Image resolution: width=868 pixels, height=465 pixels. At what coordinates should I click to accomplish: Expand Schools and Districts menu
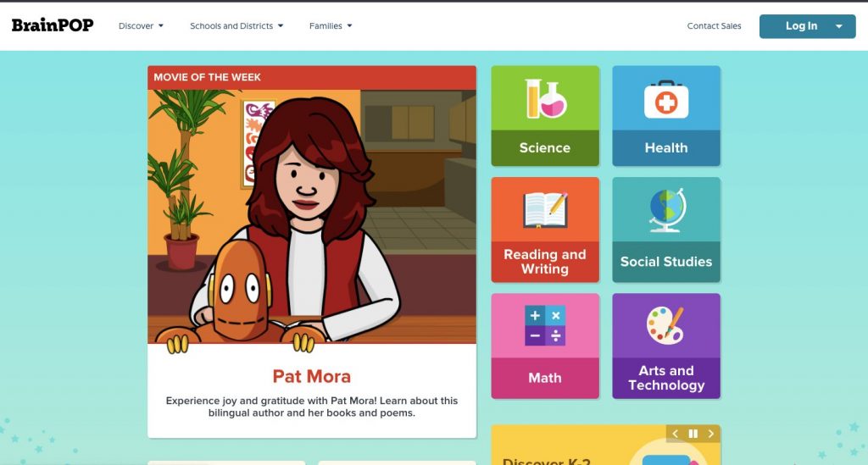[x=236, y=26]
